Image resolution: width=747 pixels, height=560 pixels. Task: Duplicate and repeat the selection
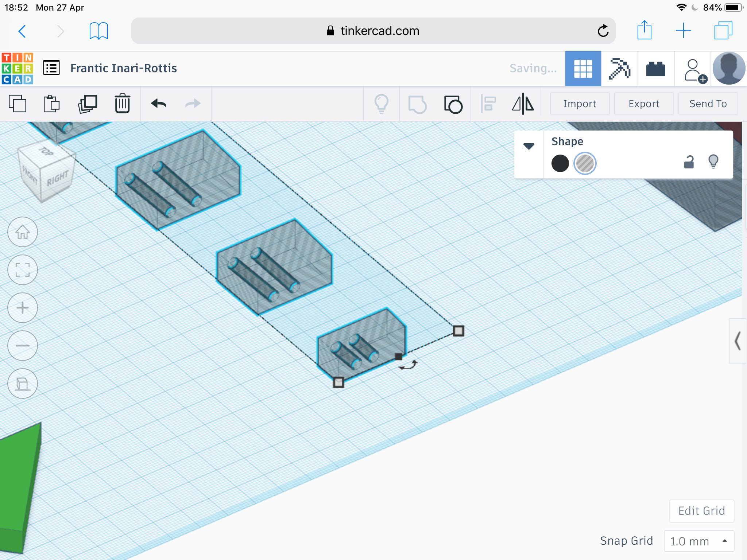(87, 104)
